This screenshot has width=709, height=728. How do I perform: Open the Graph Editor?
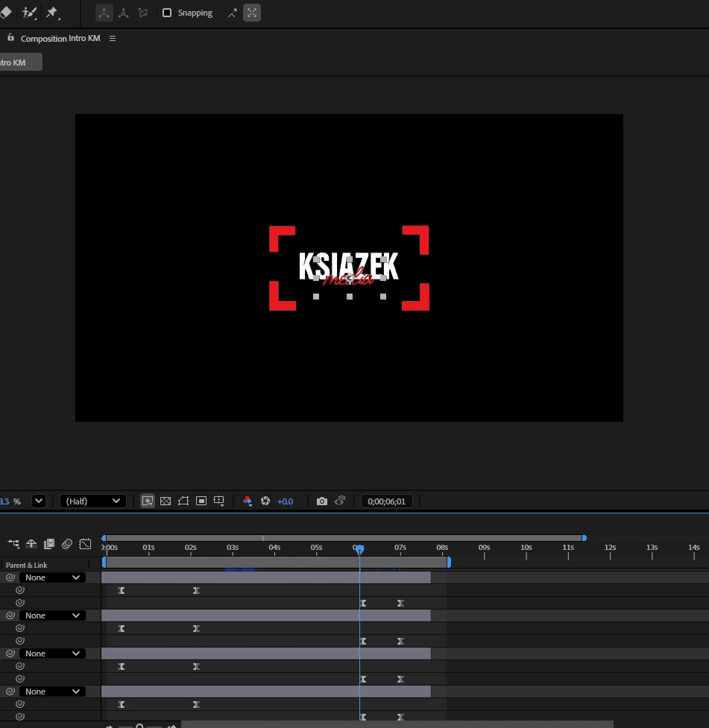[86, 544]
